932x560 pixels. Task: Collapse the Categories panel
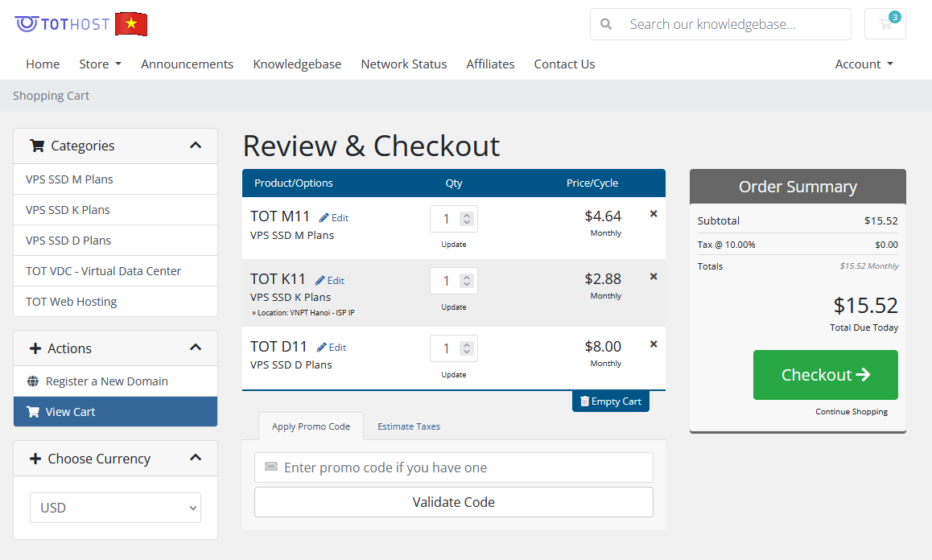click(x=196, y=146)
